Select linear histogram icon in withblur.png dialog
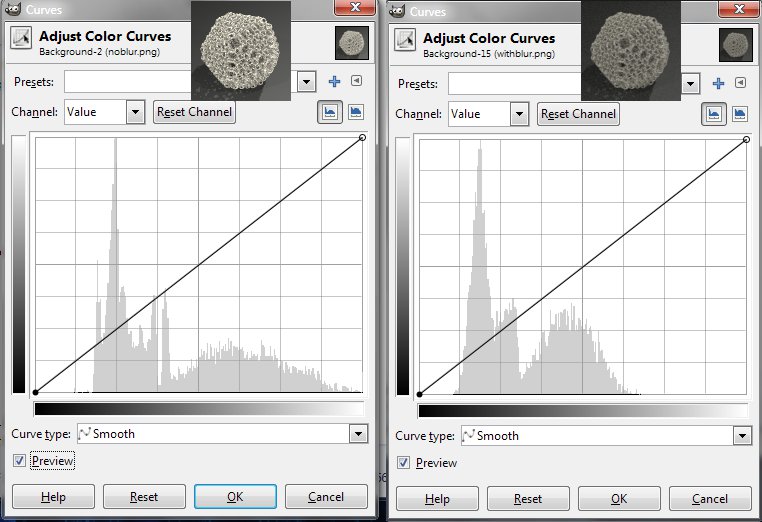 pos(713,113)
